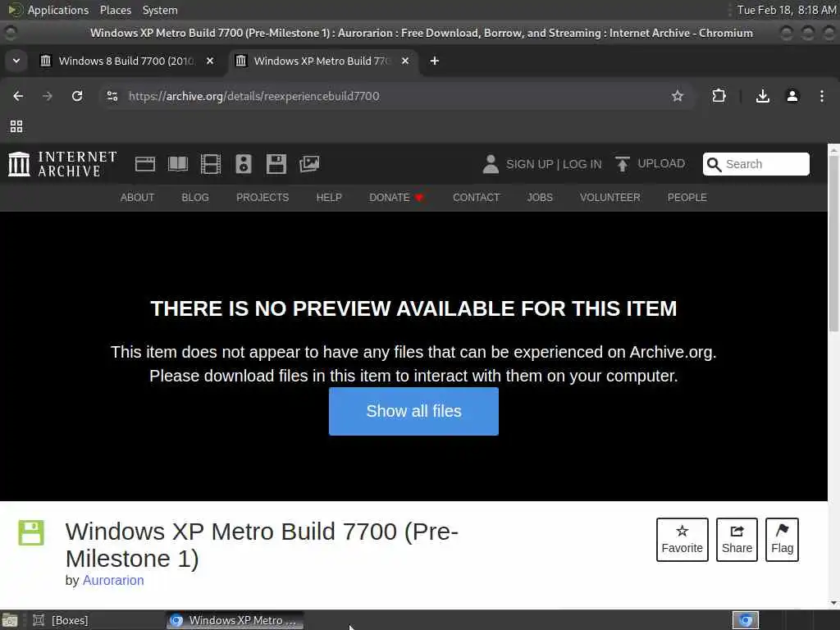
Task: Open the tab search dropdown arrow
Action: (x=16, y=61)
